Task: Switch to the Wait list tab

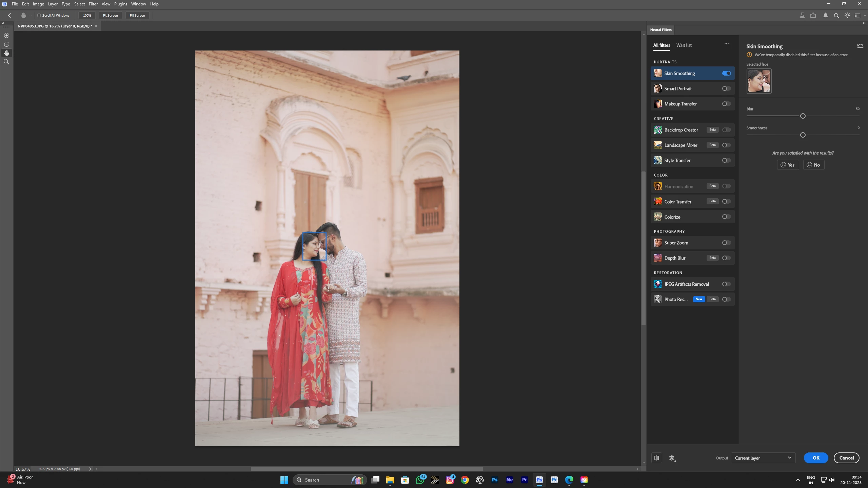Action: [x=684, y=45]
